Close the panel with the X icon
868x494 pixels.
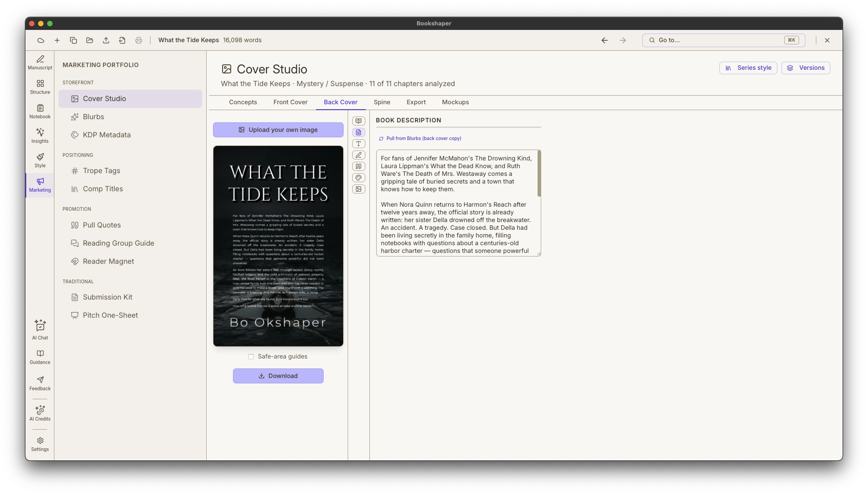827,40
